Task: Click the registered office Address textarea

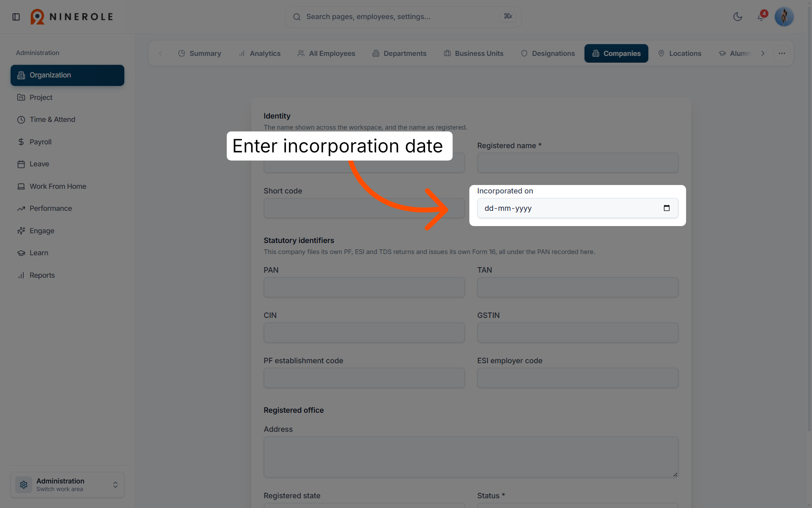Action: 471,457
